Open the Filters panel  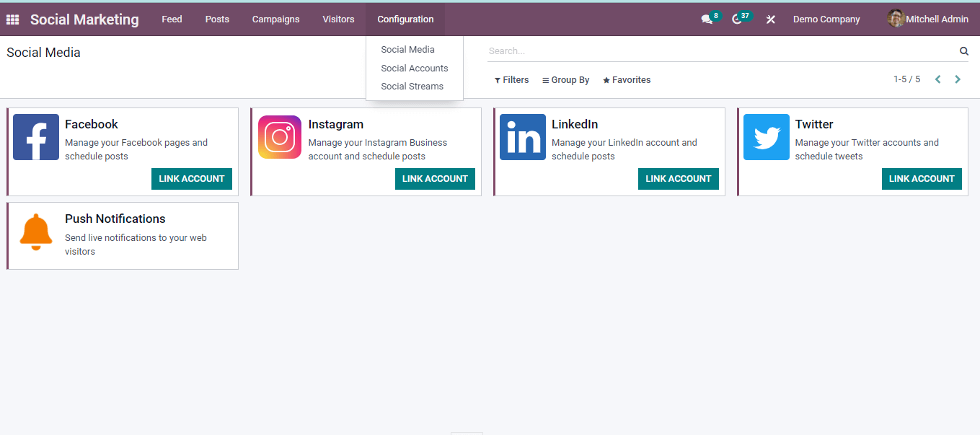tap(511, 79)
